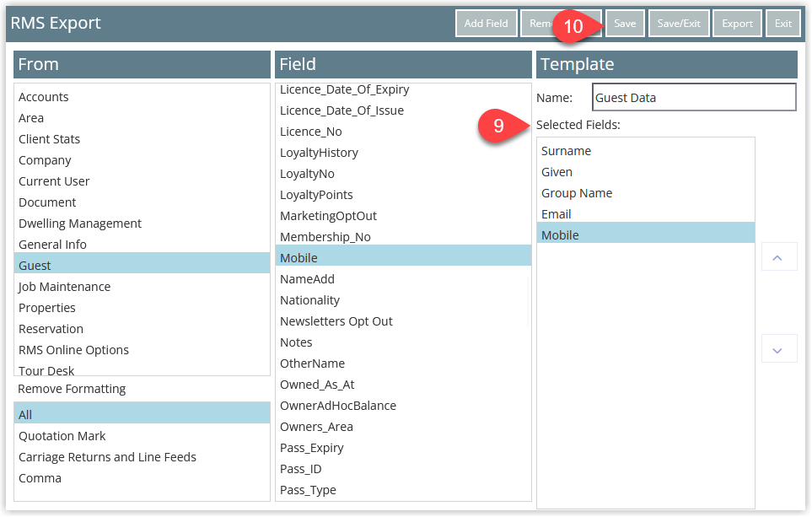Move the selected field up with the up arrow
The height and width of the screenshot is (517, 812).
[779, 257]
